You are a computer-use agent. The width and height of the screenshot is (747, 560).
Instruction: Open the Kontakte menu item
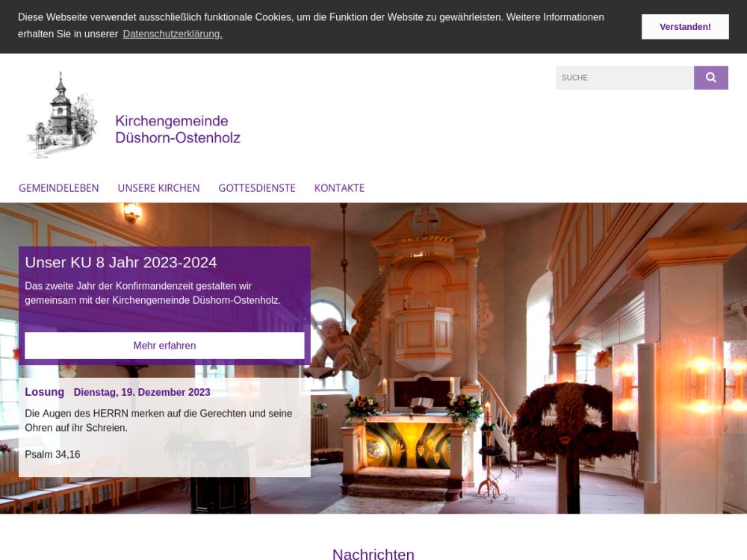coord(339,188)
